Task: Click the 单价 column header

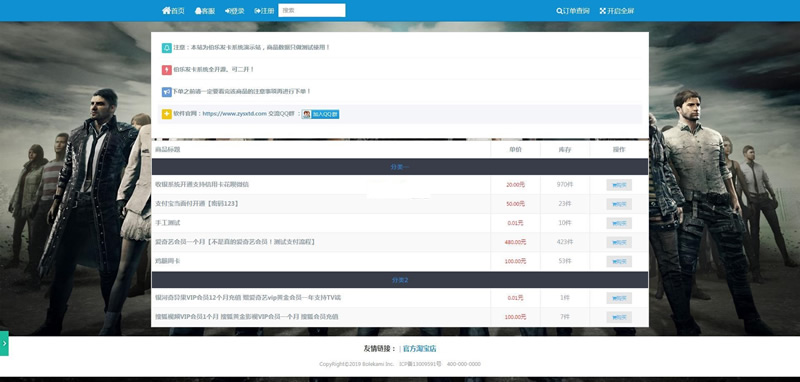Action: point(515,149)
